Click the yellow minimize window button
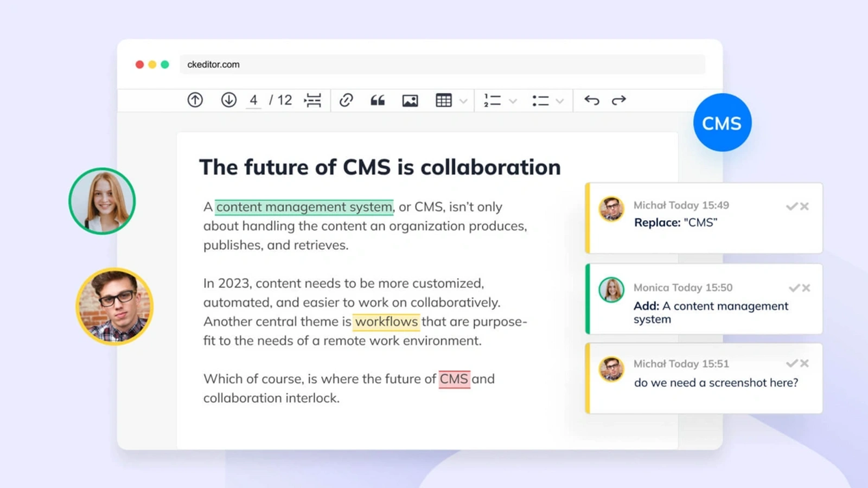868x488 pixels. [x=152, y=65]
